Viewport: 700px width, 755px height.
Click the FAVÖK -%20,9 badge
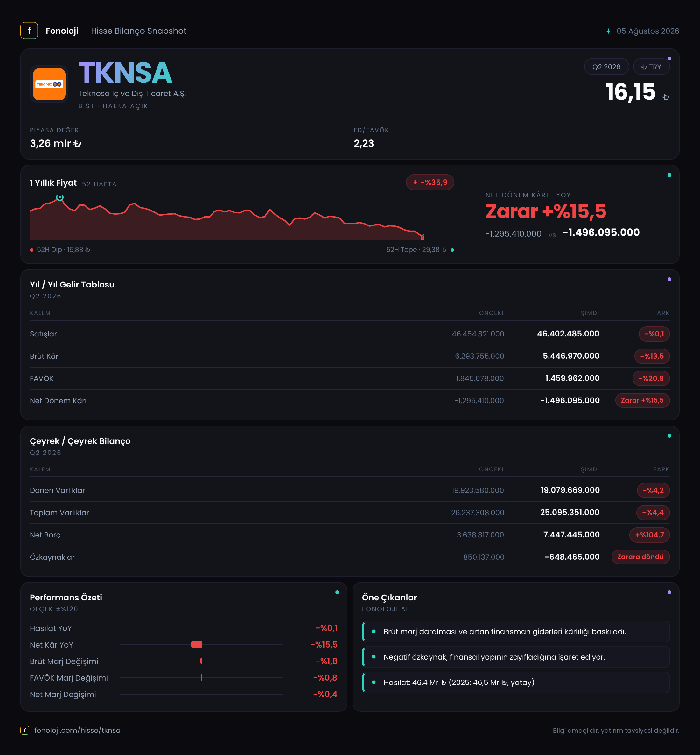coord(651,378)
